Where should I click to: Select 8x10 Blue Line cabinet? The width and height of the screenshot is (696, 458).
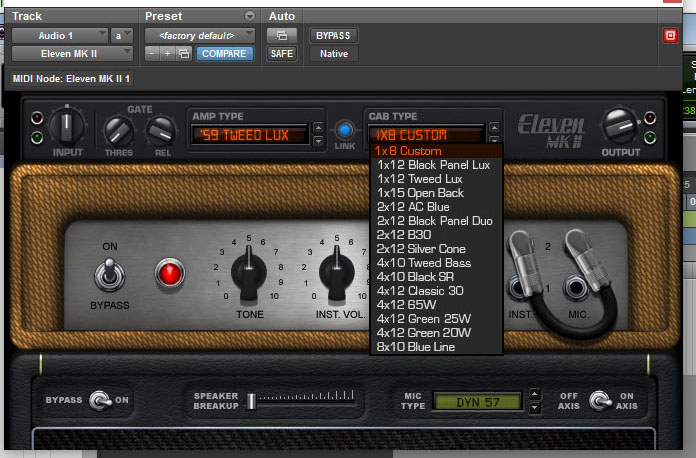(x=436, y=347)
